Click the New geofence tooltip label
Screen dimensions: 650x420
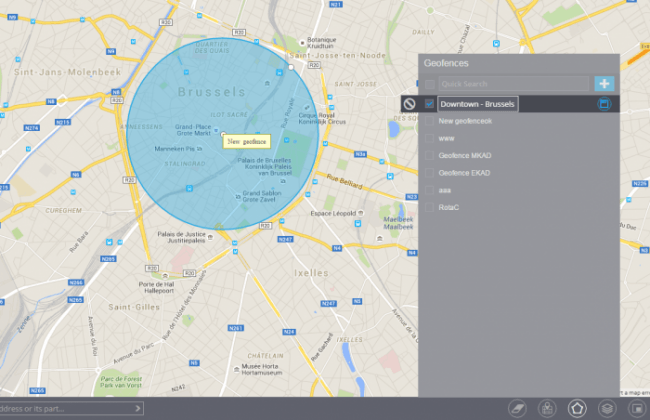(247, 141)
